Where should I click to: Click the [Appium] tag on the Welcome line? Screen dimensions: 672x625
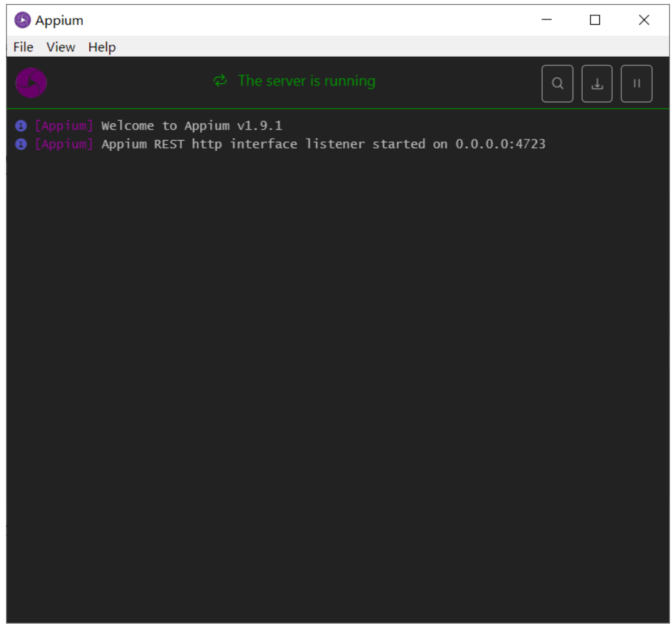(x=64, y=125)
